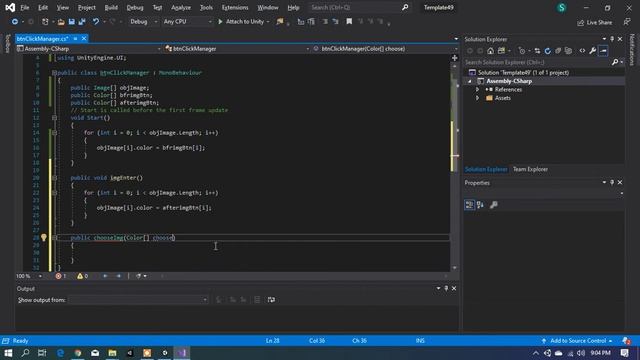The width and height of the screenshot is (640, 360).
Task: Expand the Assets folder node
Action: [x=477, y=98]
